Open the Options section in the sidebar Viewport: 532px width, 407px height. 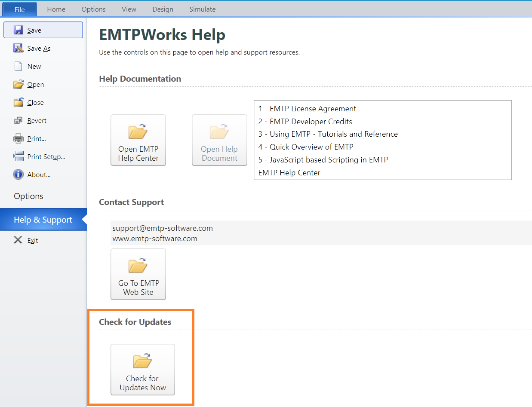tap(28, 196)
